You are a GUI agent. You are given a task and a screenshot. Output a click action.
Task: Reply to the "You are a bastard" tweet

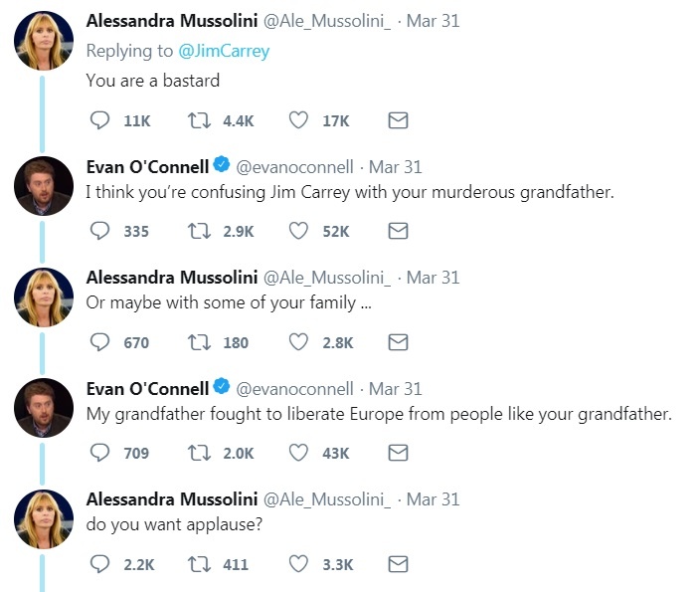(x=99, y=120)
